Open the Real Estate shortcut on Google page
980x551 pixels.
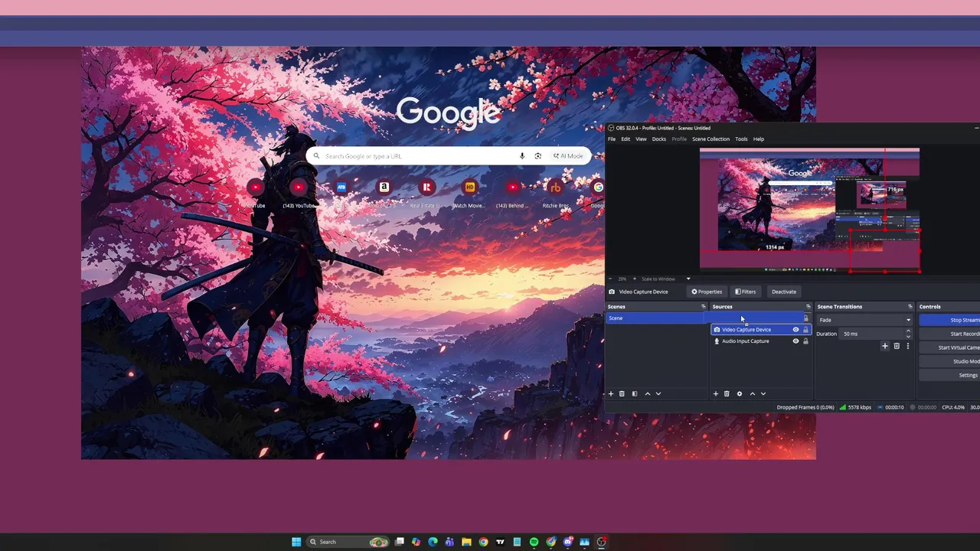tap(427, 187)
